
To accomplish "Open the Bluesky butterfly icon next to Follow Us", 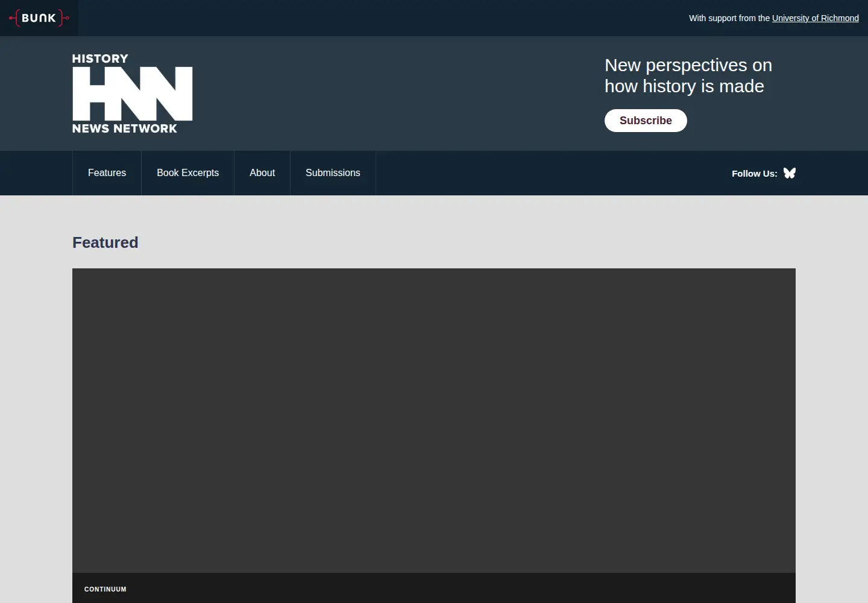I will [x=790, y=173].
